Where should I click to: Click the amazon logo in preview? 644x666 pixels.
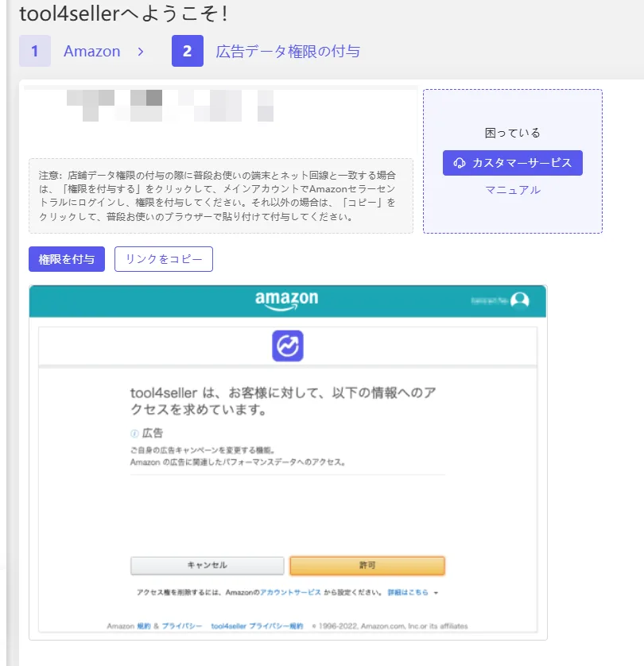(x=286, y=300)
